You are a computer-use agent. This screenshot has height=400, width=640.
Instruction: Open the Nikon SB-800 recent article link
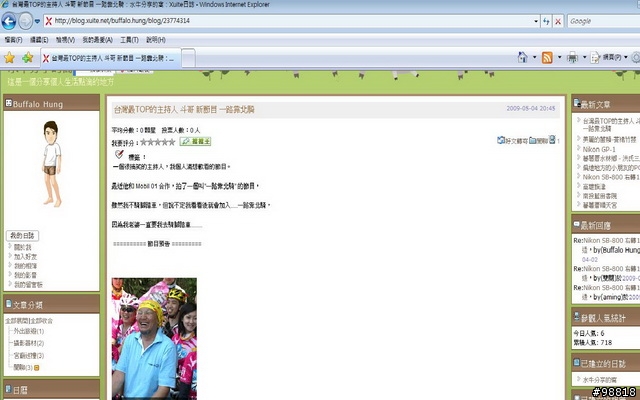tap(611, 177)
